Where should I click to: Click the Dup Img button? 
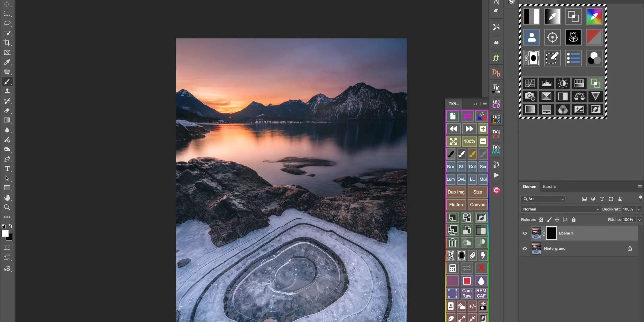456,192
